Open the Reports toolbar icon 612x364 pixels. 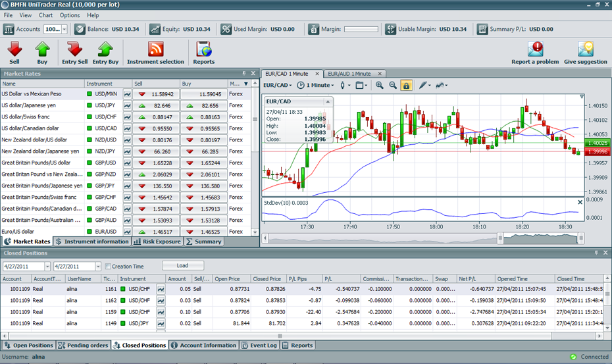204,49
